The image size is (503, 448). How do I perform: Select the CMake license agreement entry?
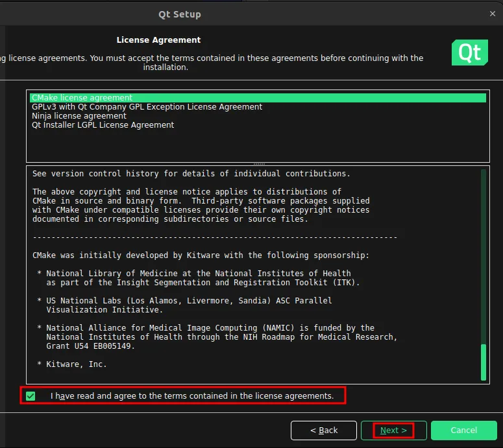coord(258,98)
